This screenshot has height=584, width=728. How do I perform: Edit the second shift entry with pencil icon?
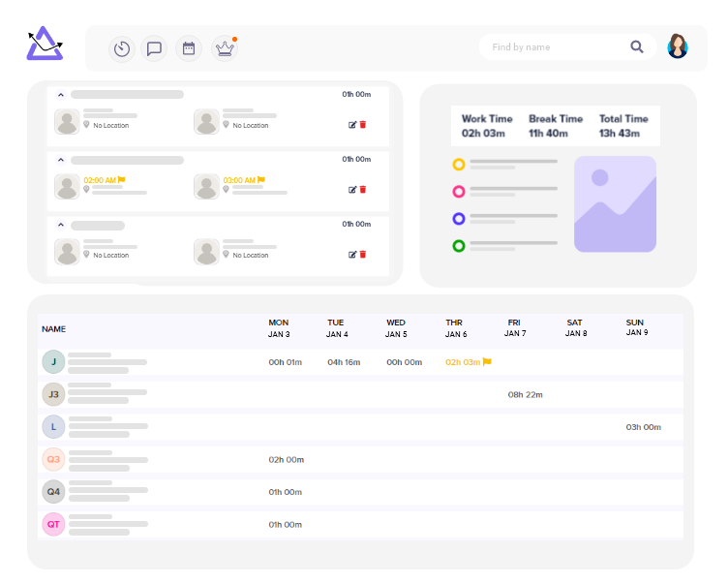click(352, 190)
